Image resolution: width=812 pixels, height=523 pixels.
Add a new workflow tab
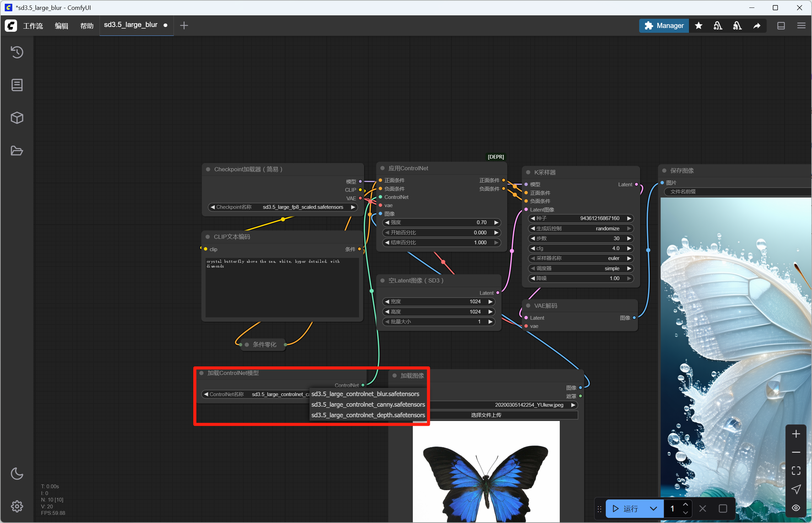click(184, 26)
